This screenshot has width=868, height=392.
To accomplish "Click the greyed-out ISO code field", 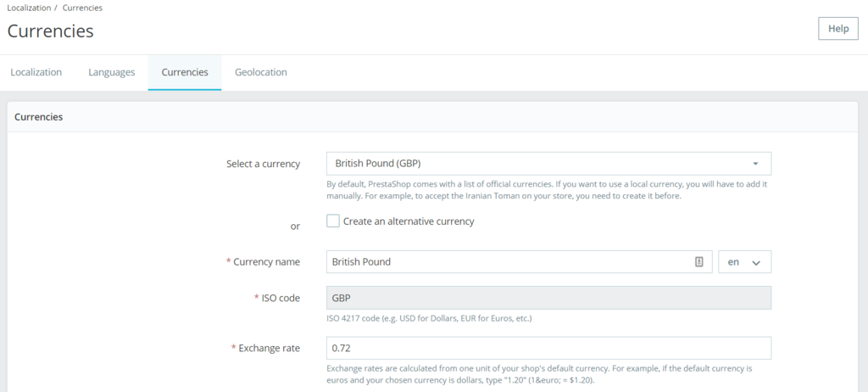I will (x=548, y=298).
